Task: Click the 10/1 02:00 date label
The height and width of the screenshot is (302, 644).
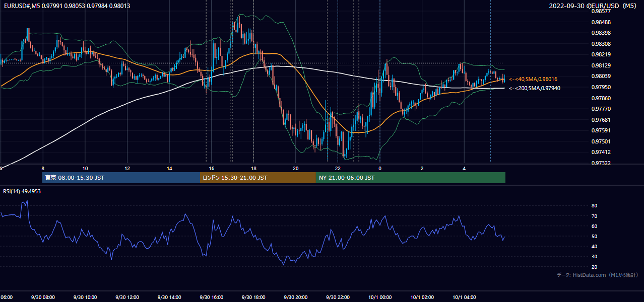Action: (x=422, y=297)
